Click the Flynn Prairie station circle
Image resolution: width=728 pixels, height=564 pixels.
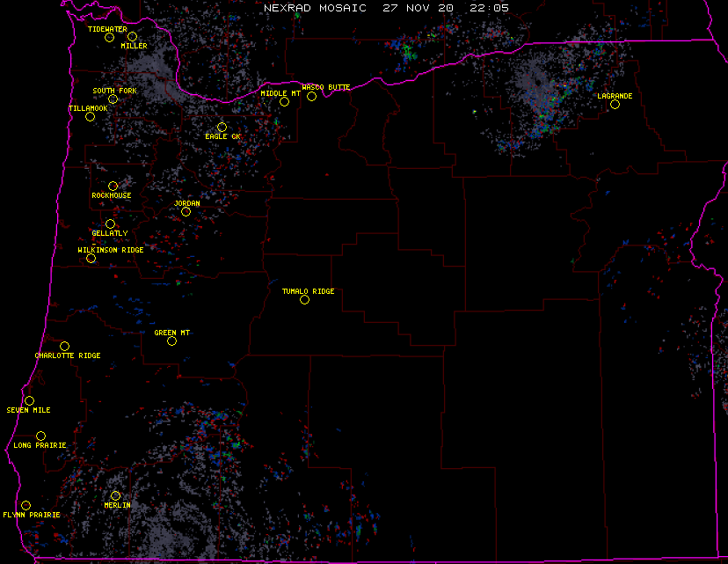(x=26, y=505)
